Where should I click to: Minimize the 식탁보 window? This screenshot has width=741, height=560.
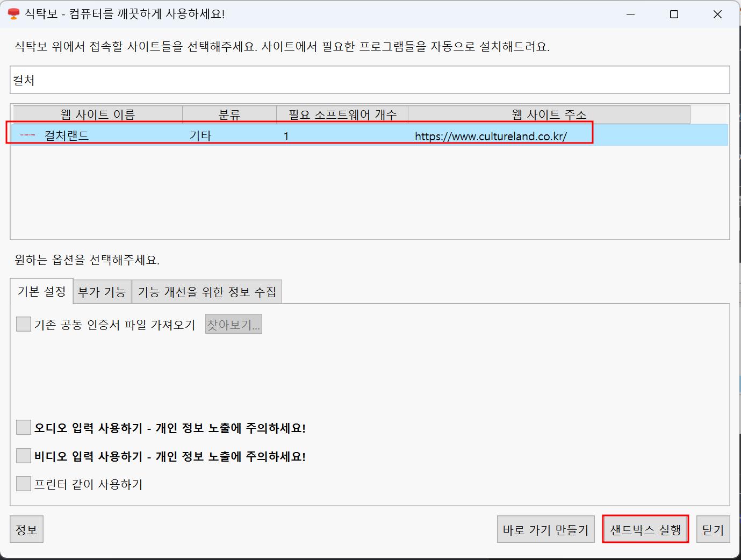coord(631,15)
